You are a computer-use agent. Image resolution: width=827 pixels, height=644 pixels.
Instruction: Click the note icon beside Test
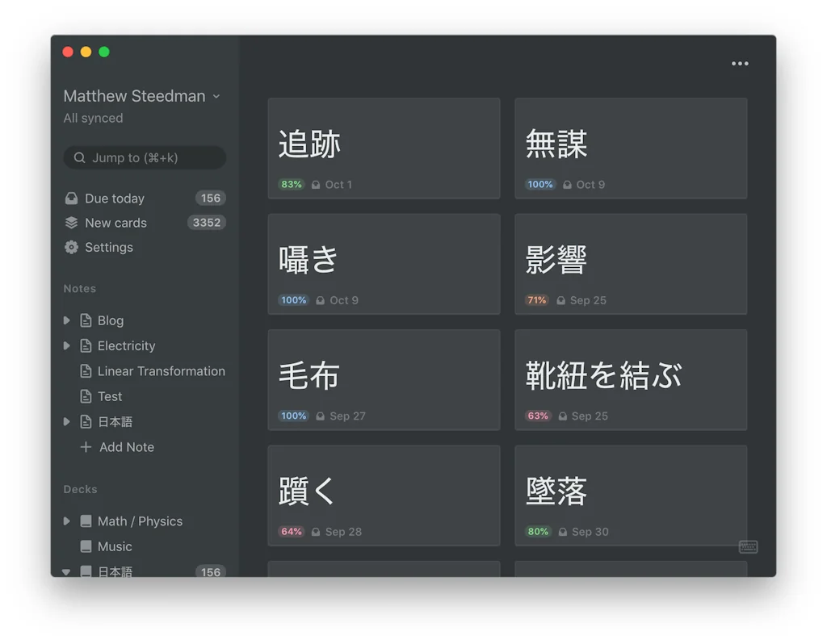86,396
